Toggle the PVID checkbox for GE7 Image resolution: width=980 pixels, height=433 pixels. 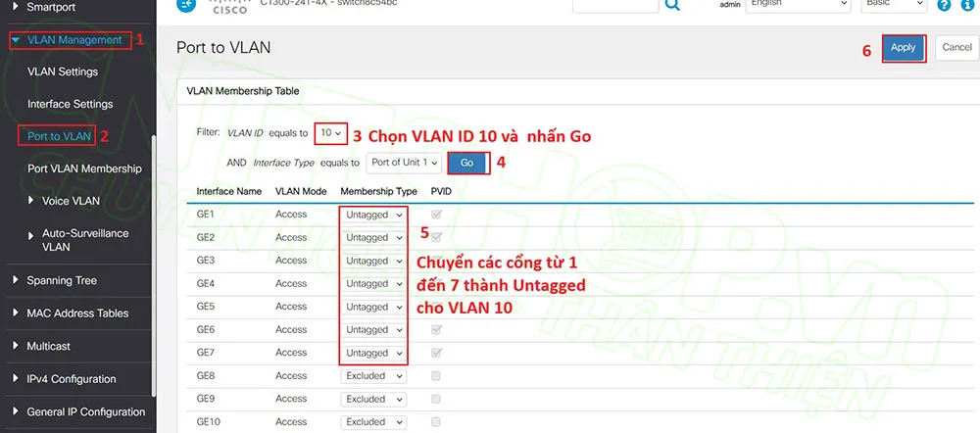436,353
